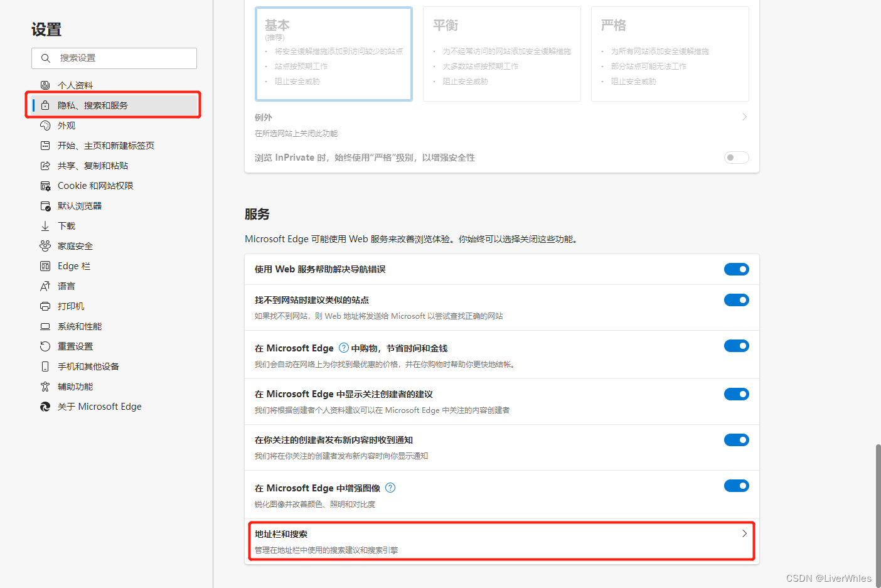The height and width of the screenshot is (588, 881).
Task: Click the 服务 section heading
Action: coord(257,214)
